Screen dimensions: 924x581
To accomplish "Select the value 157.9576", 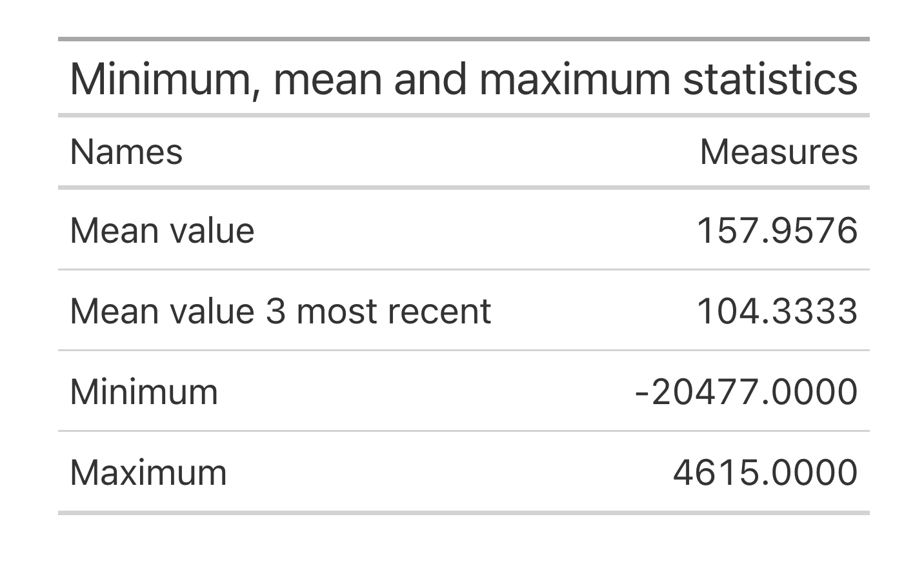I will [x=777, y=230].
